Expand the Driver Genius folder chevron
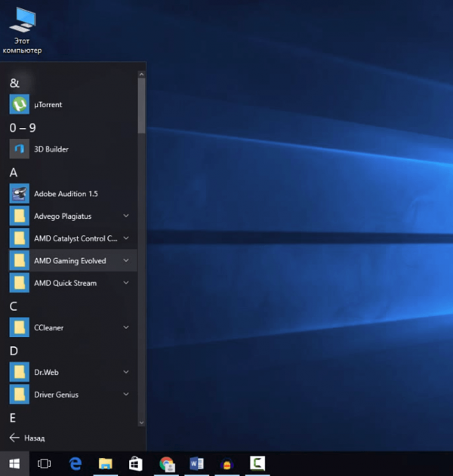 126,394
